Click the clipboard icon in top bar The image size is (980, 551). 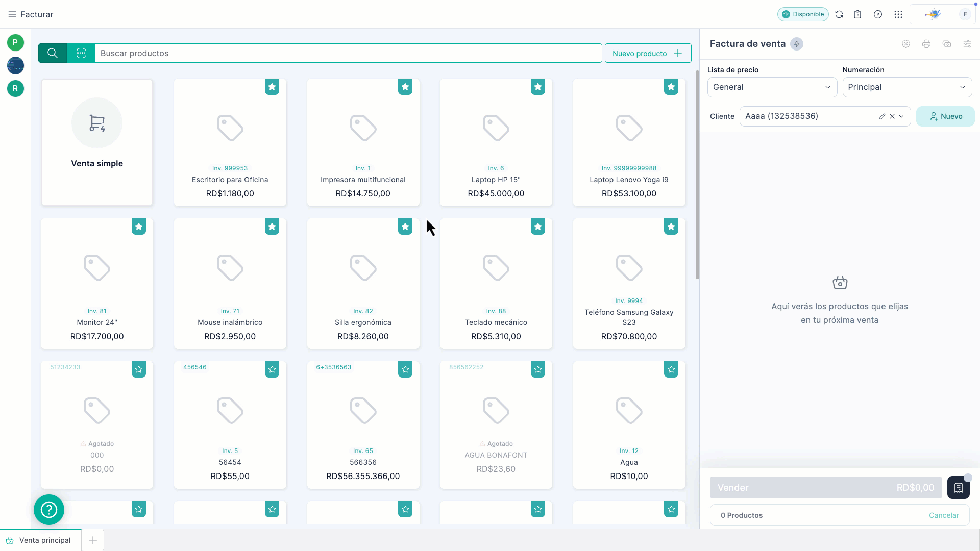pos(857,14)
